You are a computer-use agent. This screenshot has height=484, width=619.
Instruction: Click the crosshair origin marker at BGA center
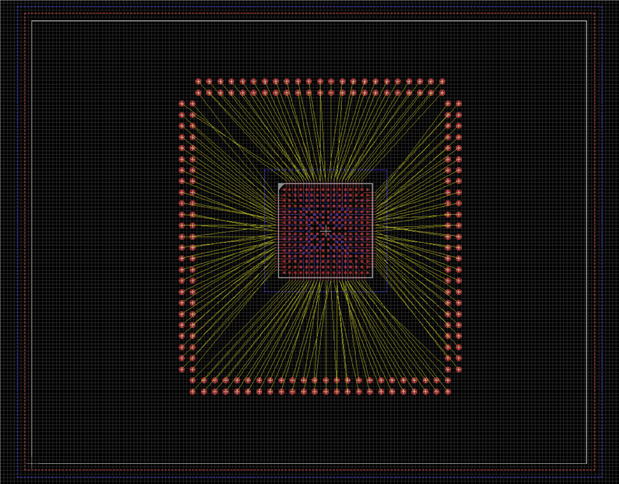[x=325, y=231]
